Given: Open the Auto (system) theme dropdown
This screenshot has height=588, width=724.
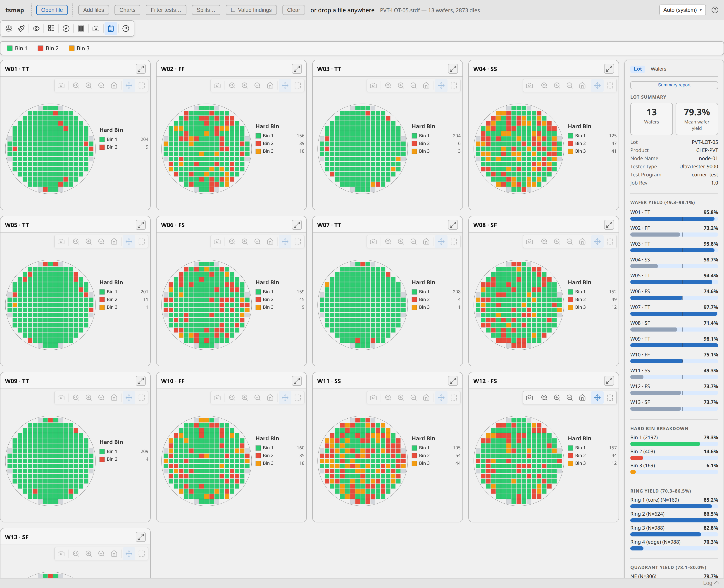Looking at the screenshot, I should [682, 10].
